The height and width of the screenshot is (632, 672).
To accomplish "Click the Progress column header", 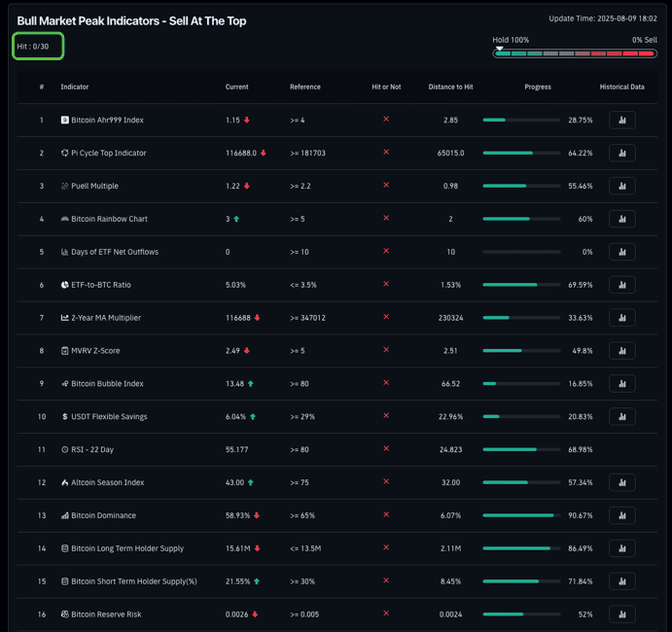I will [x=537, y=87].
